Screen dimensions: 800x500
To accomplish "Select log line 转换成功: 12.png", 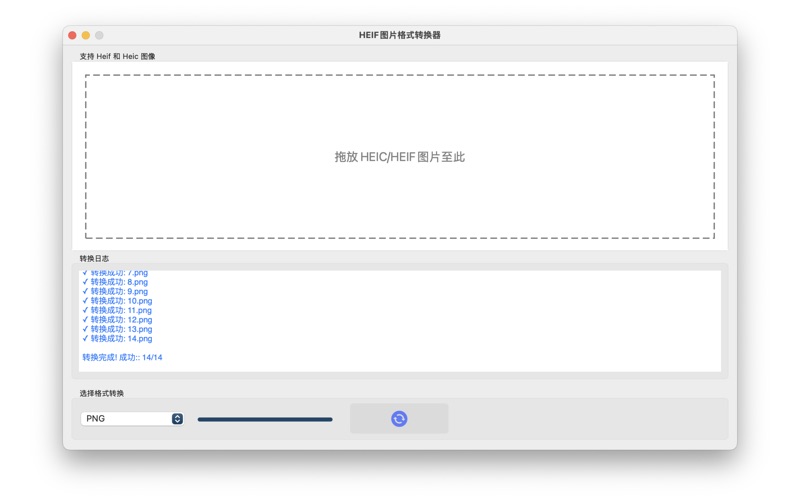I will point(117,320).
